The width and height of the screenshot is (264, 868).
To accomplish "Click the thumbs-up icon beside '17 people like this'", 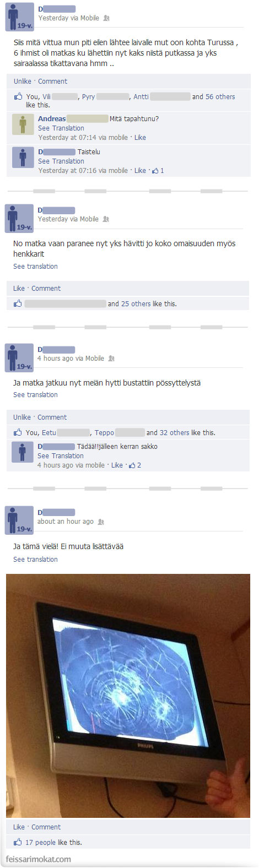I will point(18,842).
